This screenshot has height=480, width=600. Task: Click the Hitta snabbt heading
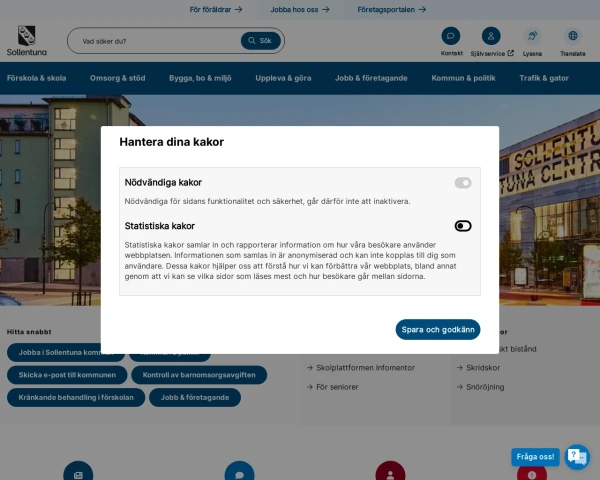point(29,332)
